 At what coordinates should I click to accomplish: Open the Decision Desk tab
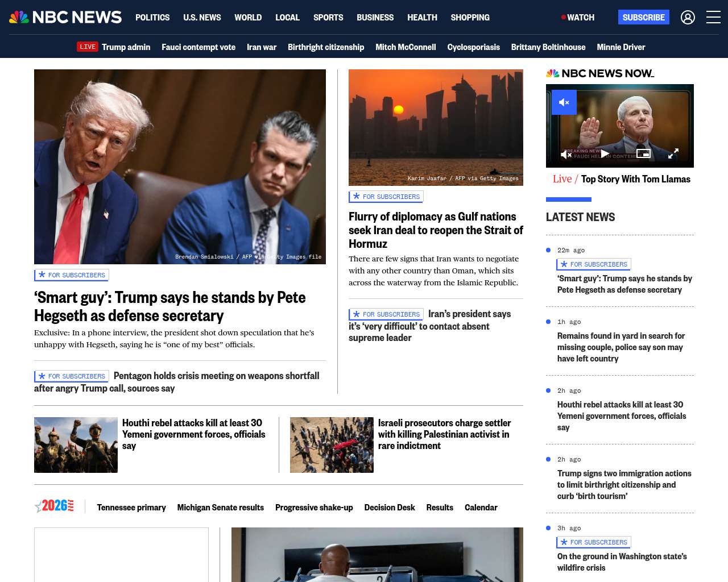[390, 508]
